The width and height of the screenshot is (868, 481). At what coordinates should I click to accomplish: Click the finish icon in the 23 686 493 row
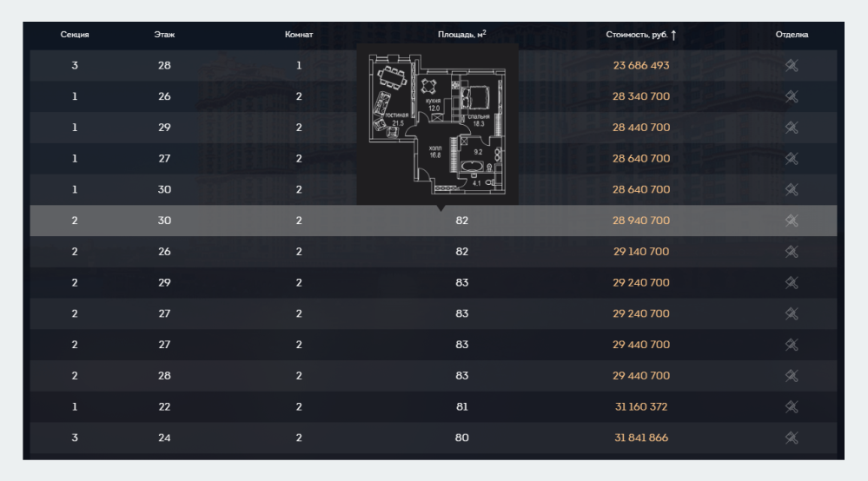point(792,65)
